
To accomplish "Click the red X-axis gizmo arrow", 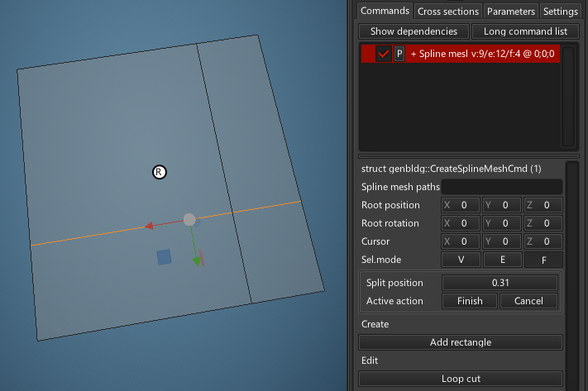I will pyautogui.click(x=149, y=226).
